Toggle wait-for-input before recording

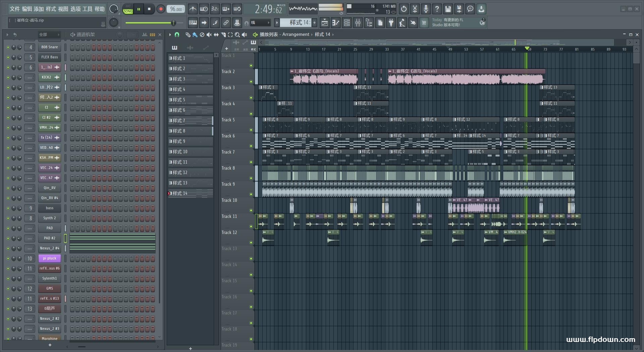[x=204, y=9]
